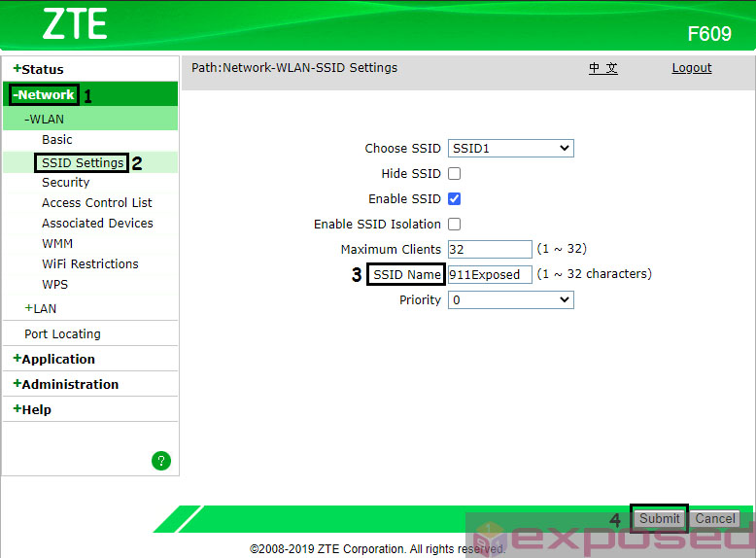The height and width of the screenshot is (558, 756).
Task: Focus the Maximum Clients input field
Action: pyautogui.click(x=490, y=249)
